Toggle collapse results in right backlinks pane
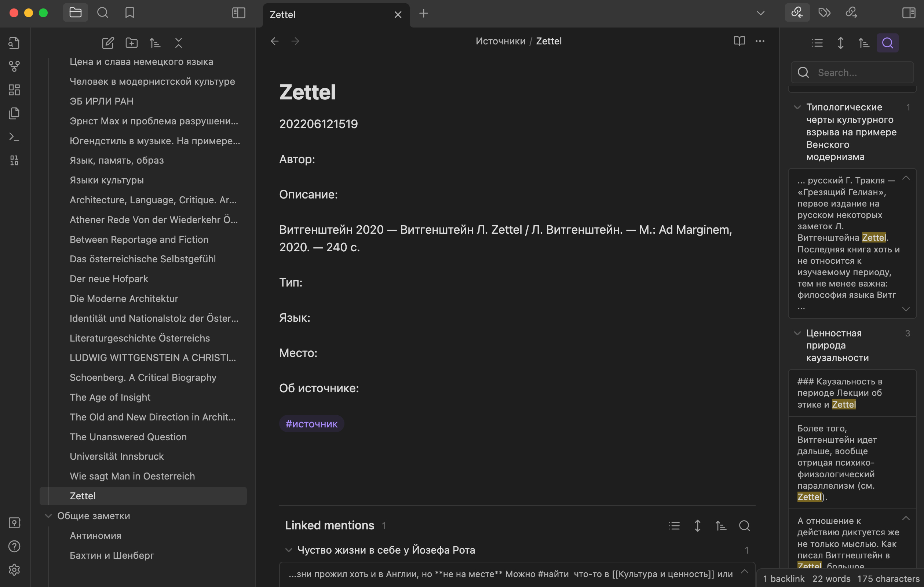The width and height of the screenshot is (924, 587). (x=817, y=43)
